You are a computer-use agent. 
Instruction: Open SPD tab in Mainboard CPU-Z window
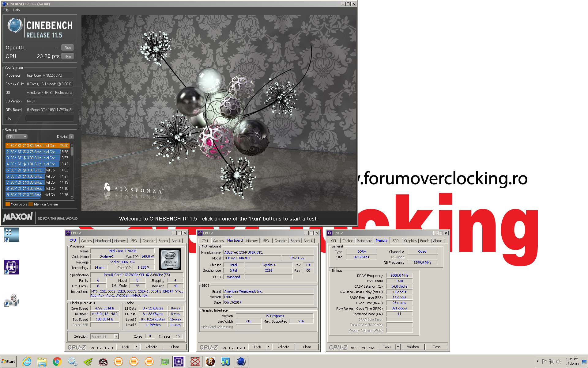click(x=266, y=241)
